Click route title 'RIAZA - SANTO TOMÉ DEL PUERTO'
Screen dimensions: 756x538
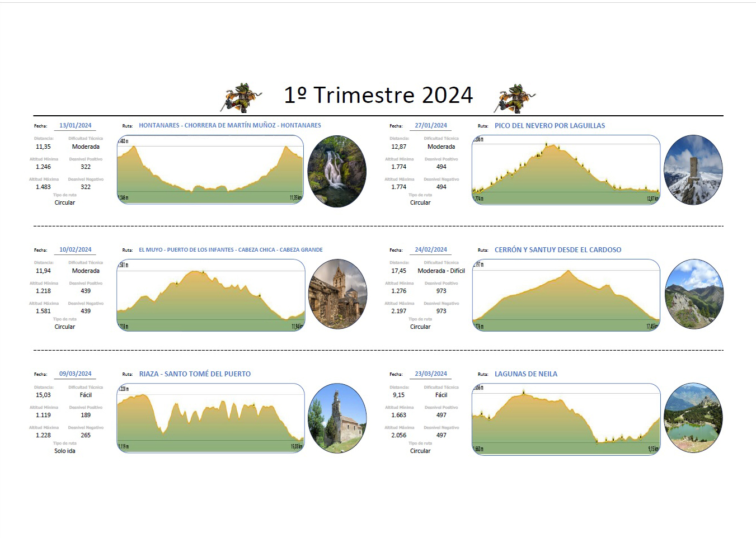[x=195, y=374]
